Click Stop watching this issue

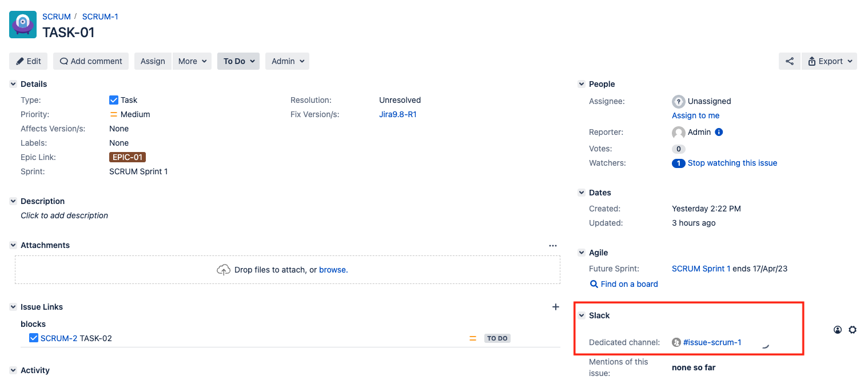[x=732, y=163]
